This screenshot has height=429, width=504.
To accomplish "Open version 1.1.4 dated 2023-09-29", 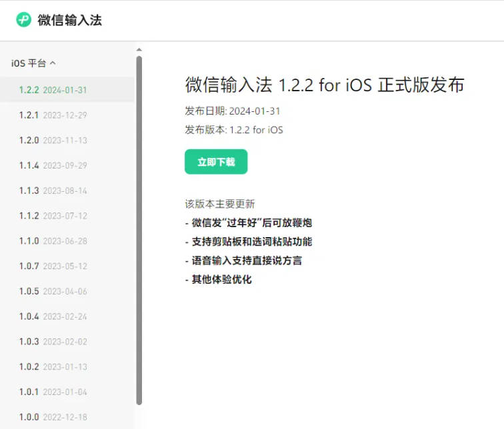I will pos(67,165).
